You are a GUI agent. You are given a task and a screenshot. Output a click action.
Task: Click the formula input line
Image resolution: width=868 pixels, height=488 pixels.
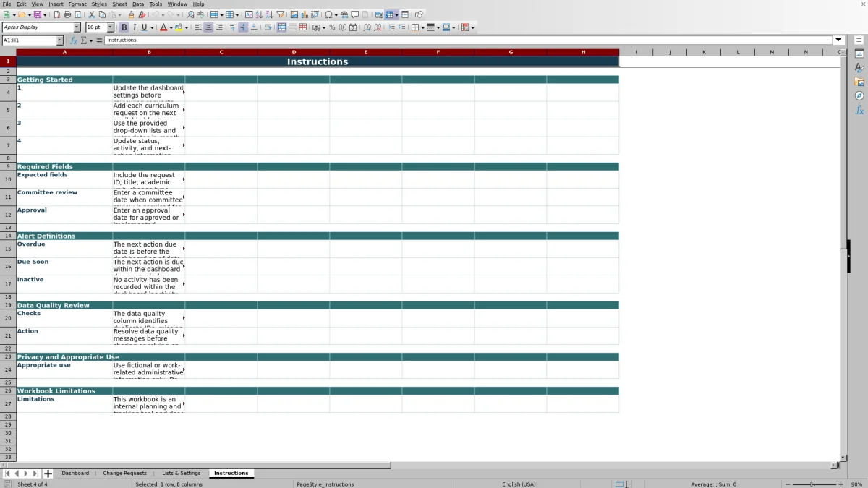click(469, 40)
